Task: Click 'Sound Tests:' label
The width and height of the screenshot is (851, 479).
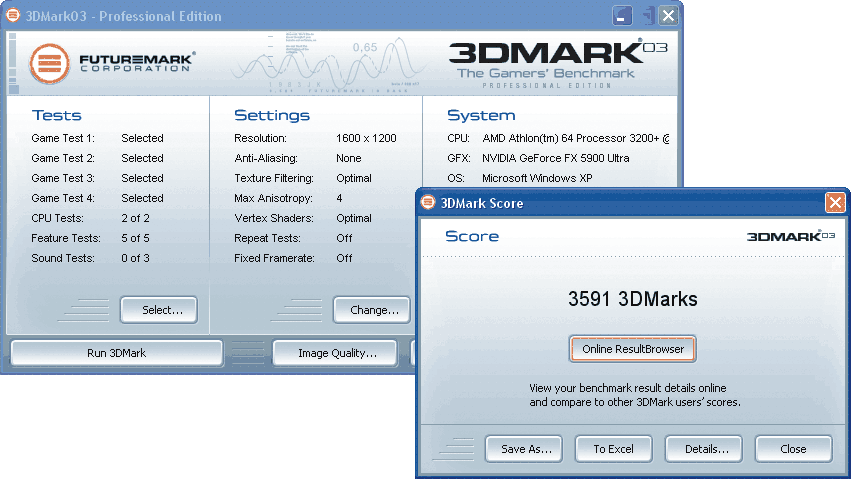Action: pyautogui.click(x=63, y=258)
